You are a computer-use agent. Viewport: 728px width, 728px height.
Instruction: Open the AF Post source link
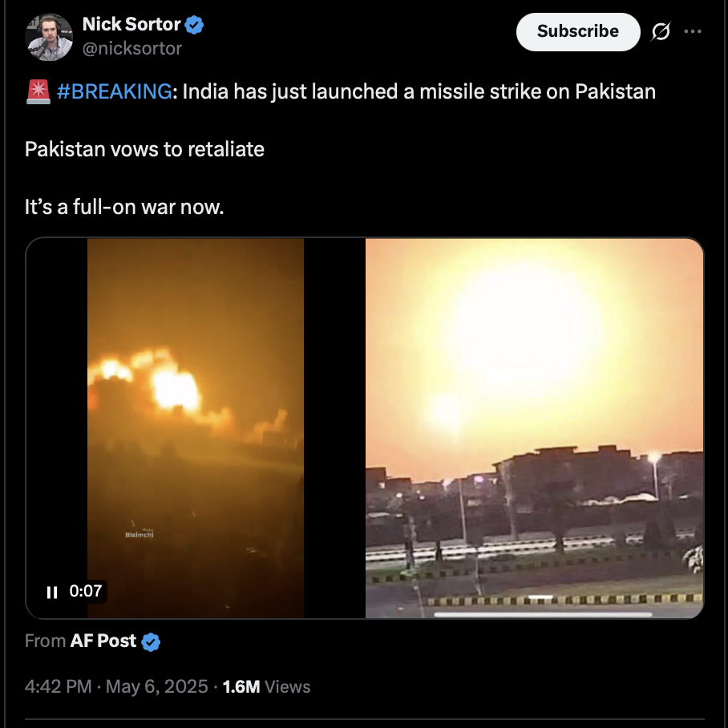(103, 641)
